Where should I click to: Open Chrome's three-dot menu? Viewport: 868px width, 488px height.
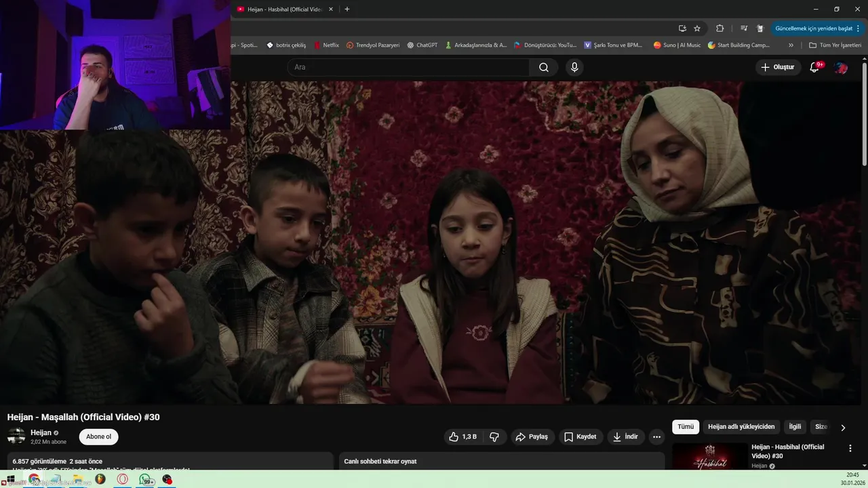coord(858,28)
